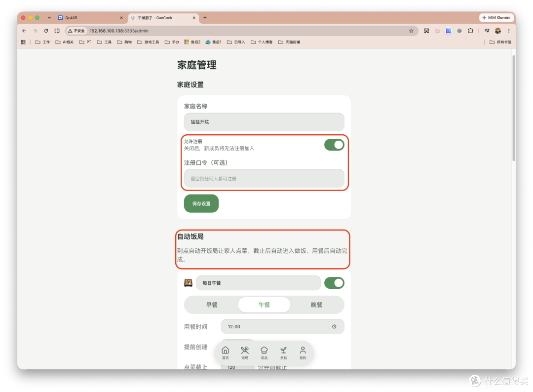Viewport: 533px width, 392px height.
Task: Select the 早餐 meal tab
Action: coord(211,305)
